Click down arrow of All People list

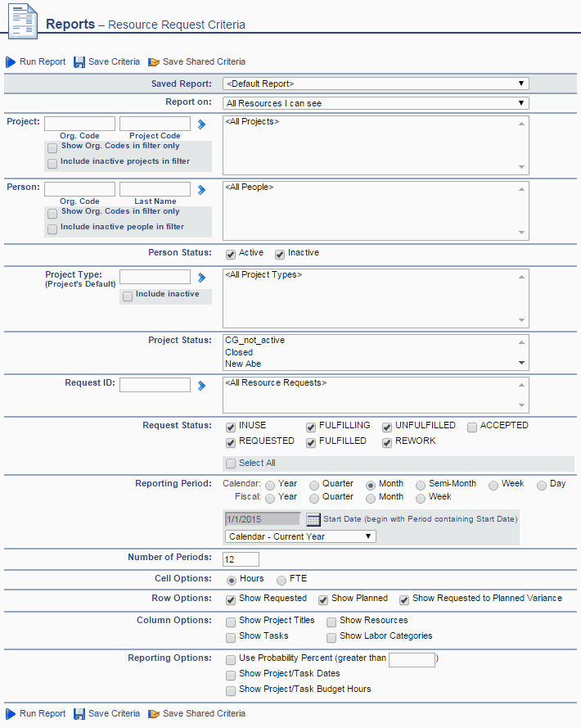(x=521, y=233)
